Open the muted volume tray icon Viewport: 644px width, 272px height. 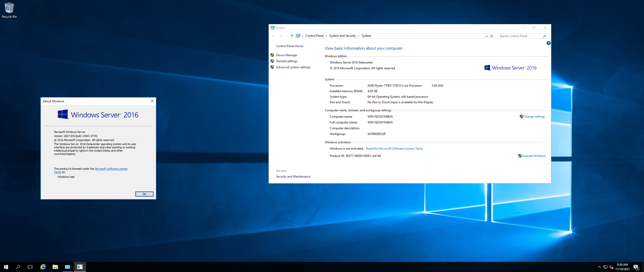click(x=611, y=267)
